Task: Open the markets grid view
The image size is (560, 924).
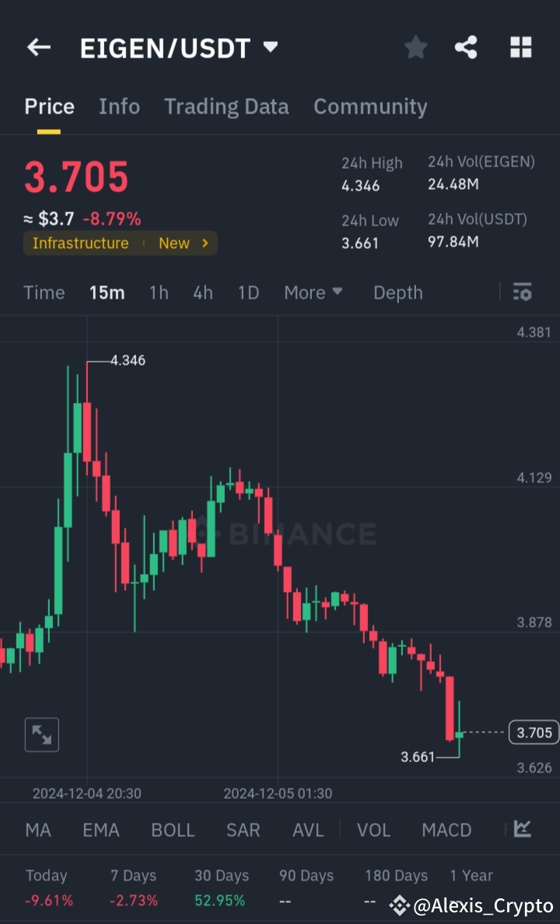Action: (x=520, y=47)
